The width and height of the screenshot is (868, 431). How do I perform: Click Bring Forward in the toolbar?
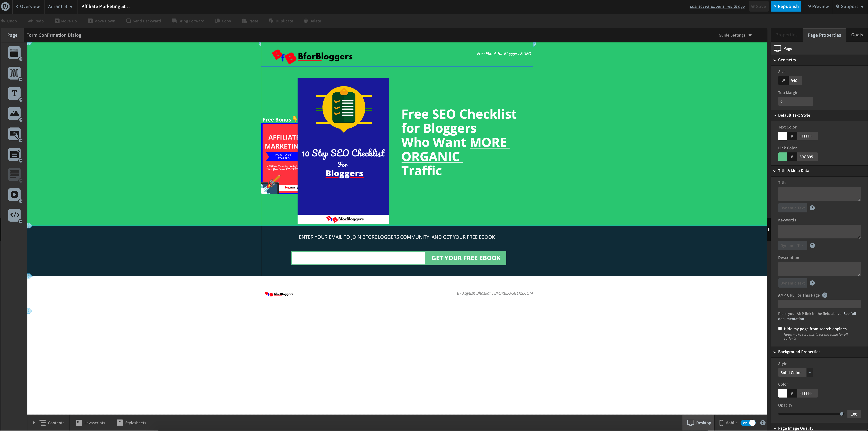coord(188,21)
